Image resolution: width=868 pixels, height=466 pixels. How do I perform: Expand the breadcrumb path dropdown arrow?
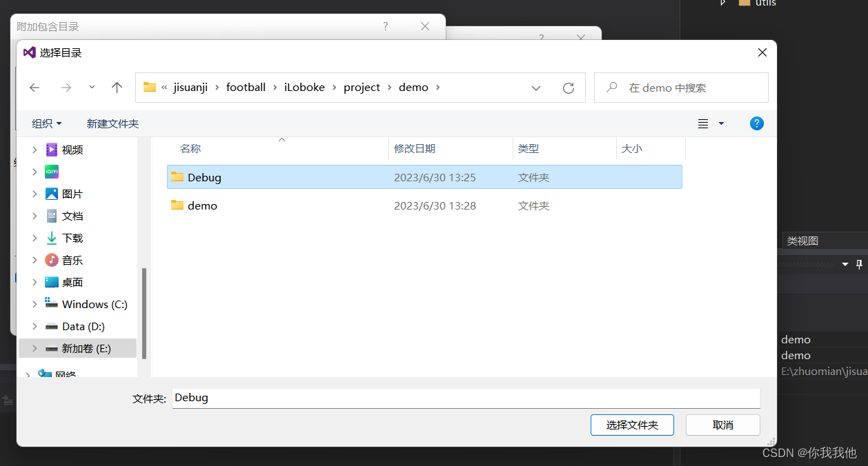click(x=536, y=88)
